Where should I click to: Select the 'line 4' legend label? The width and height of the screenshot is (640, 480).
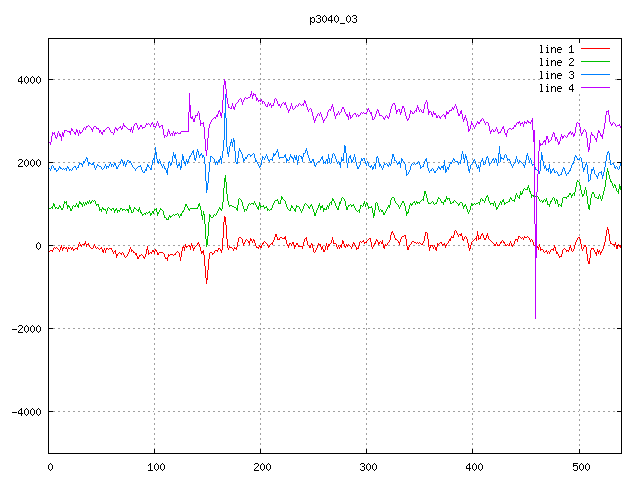coord(557,88)
